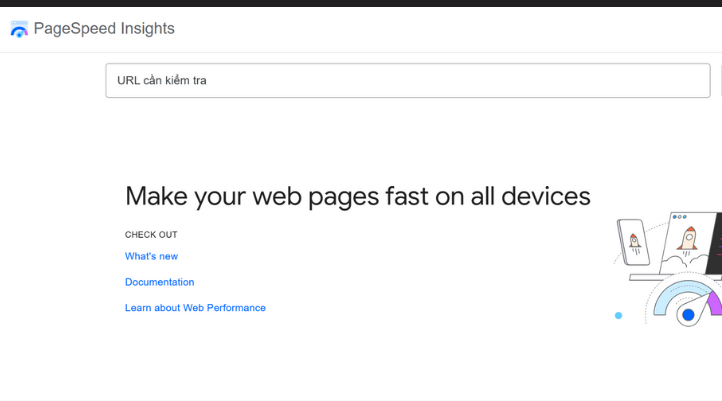Open the What's new link
Image resolution: width=722 pixels, height=401 pixels.
(151, 256)
